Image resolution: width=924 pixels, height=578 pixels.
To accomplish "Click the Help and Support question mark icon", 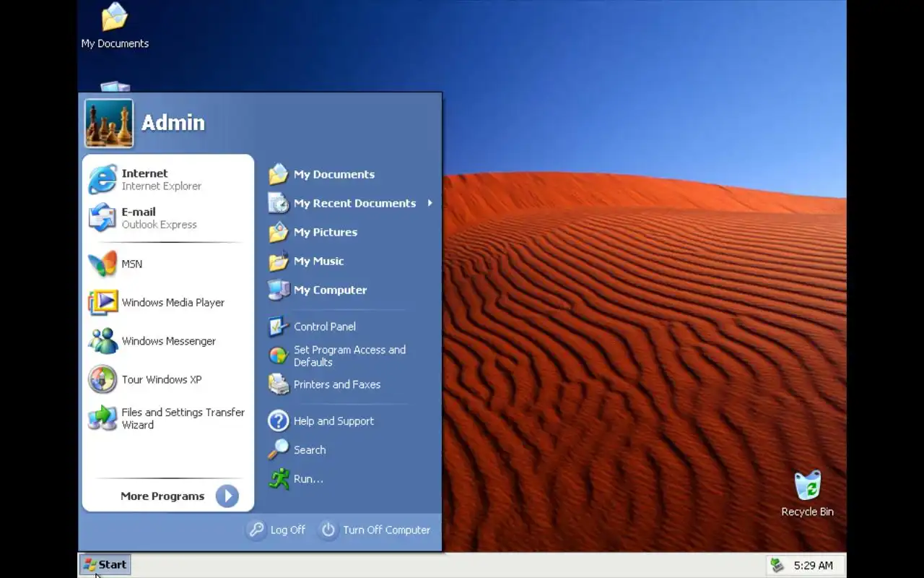I will coord(279,420).
